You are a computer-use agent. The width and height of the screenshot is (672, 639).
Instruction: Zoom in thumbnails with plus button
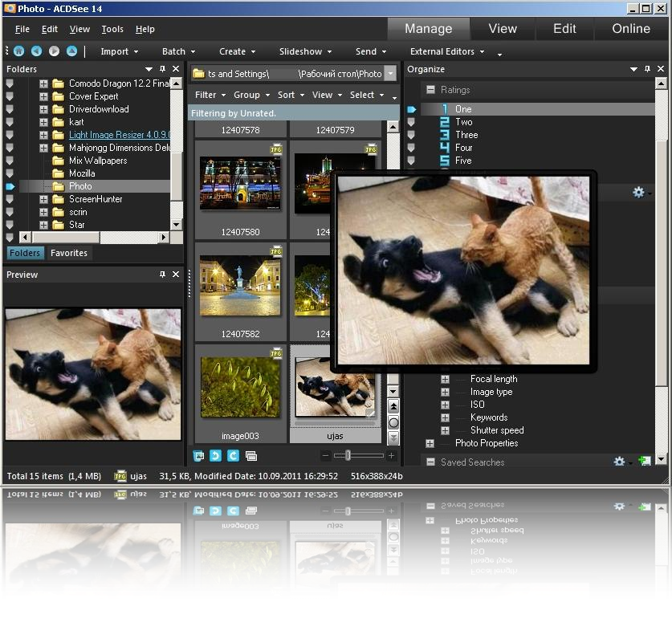[391, 456]
